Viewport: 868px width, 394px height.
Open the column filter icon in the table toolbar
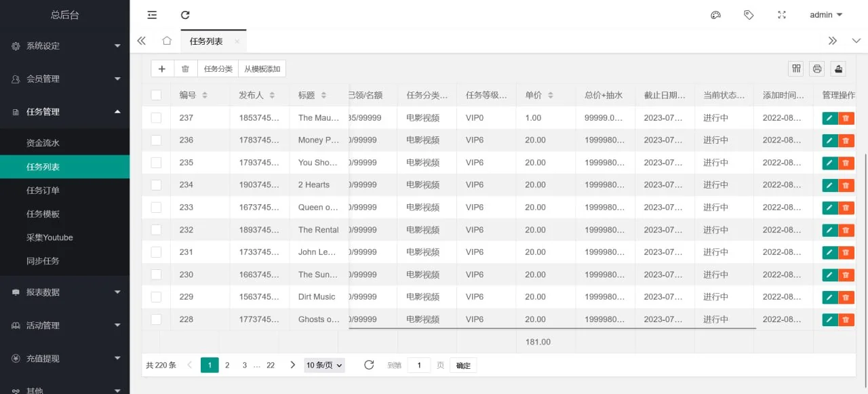(796, 68)
